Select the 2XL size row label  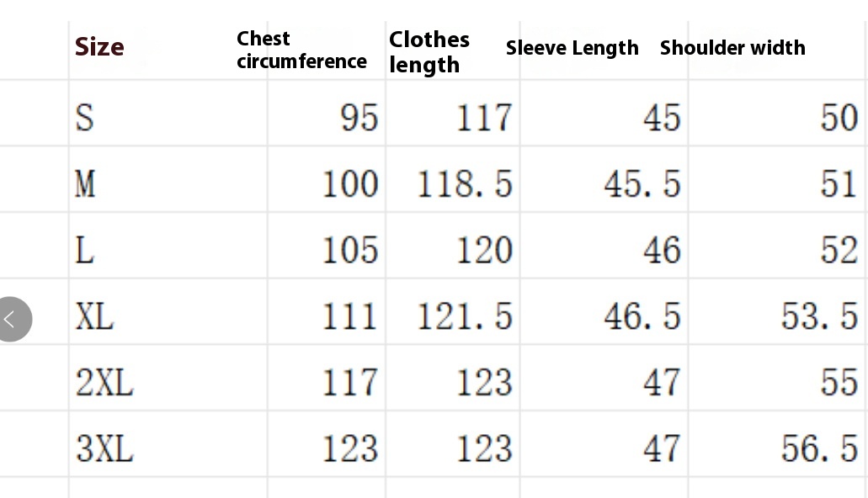coord(104,383)
